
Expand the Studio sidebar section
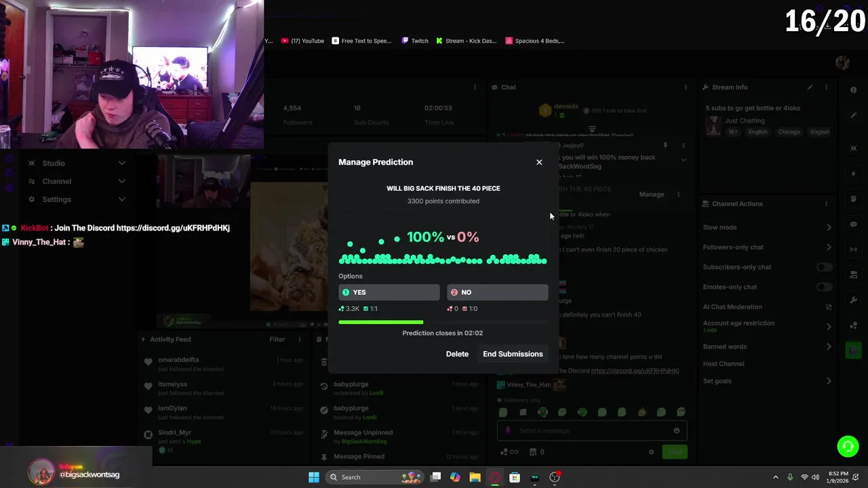tap(76, 163)
